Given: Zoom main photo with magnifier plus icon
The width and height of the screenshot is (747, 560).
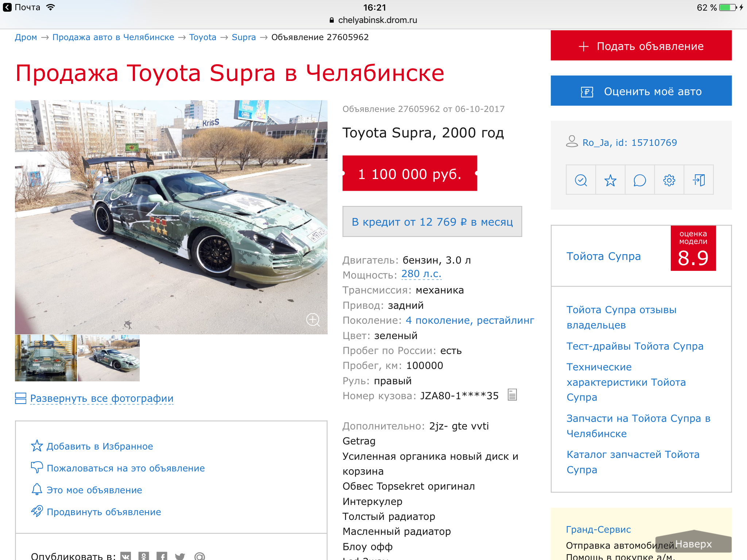Looking at the screenshot, I should point(313,319).
